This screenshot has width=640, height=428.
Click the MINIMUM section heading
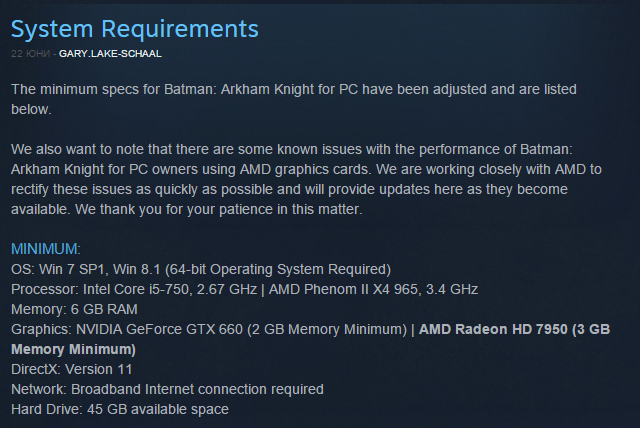tap(45, 248)
